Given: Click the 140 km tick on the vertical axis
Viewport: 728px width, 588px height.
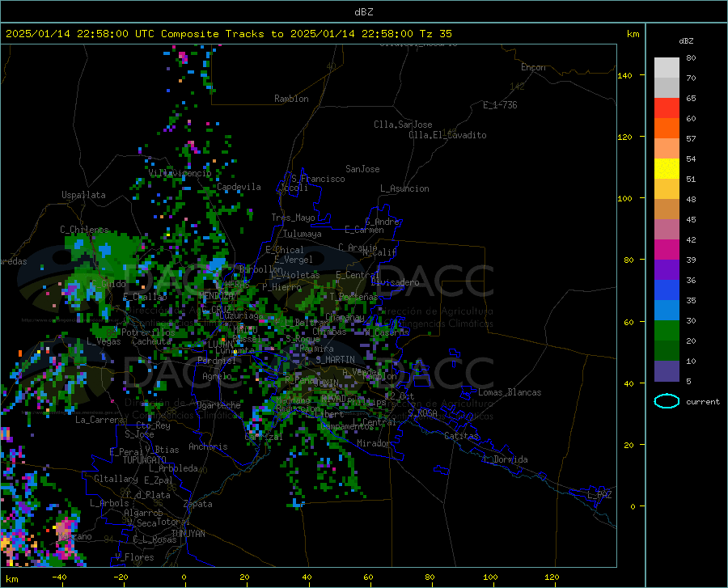Looking at the screenshot, I should pyautogui.click(x=625, y=75).
